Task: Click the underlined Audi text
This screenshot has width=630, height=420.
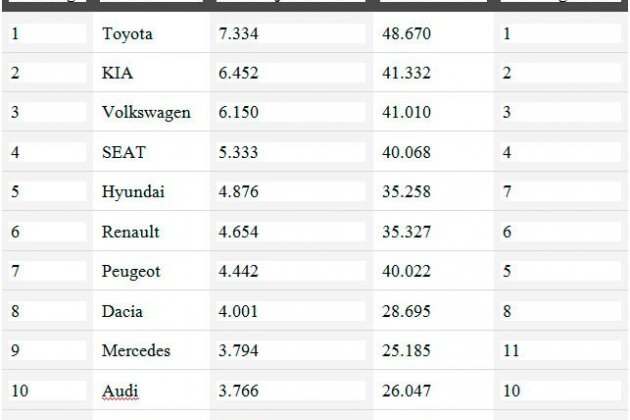Action: tap(120, 390)
